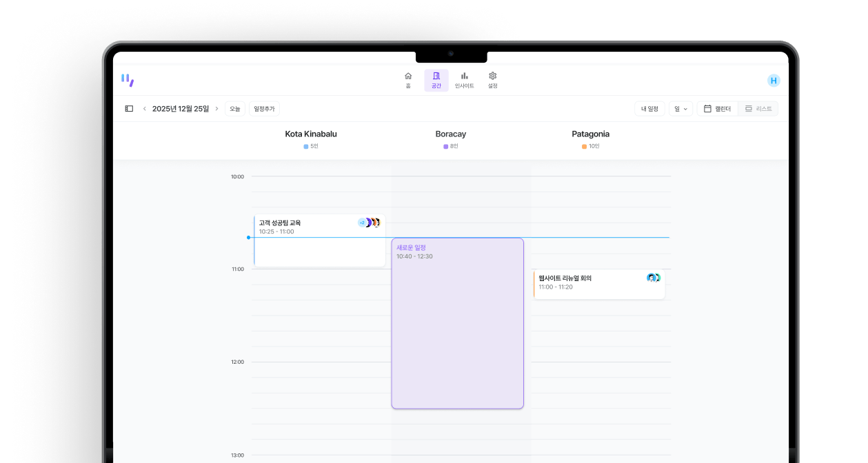Click 10:25 - 11:00 event time text
The height and width of the screenshot is (463, 868).
pos(276,231)
